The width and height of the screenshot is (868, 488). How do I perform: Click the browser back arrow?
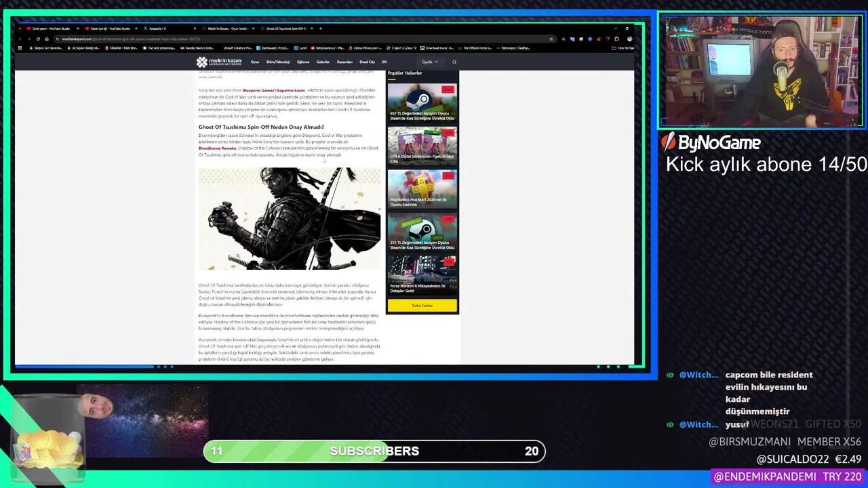tap(20, 39)
